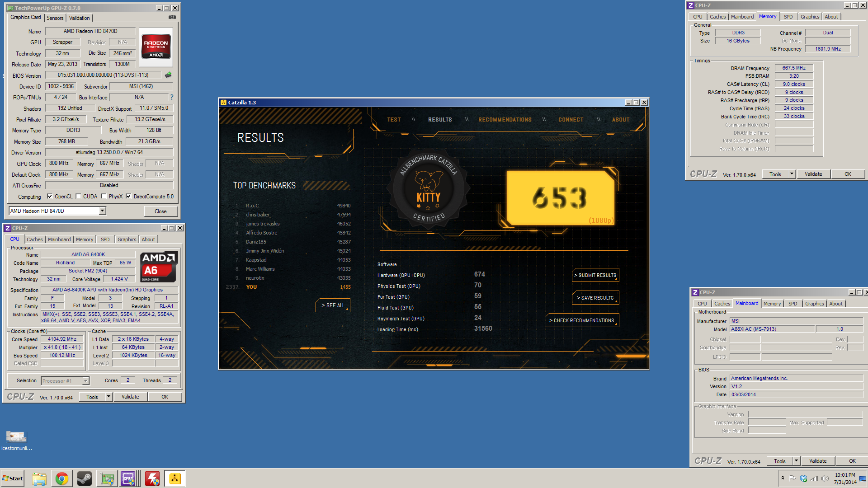The width and height of the screenshot is (868, 488).
Task: Open the icestormunli desktop shortcut
Action: 16,441
